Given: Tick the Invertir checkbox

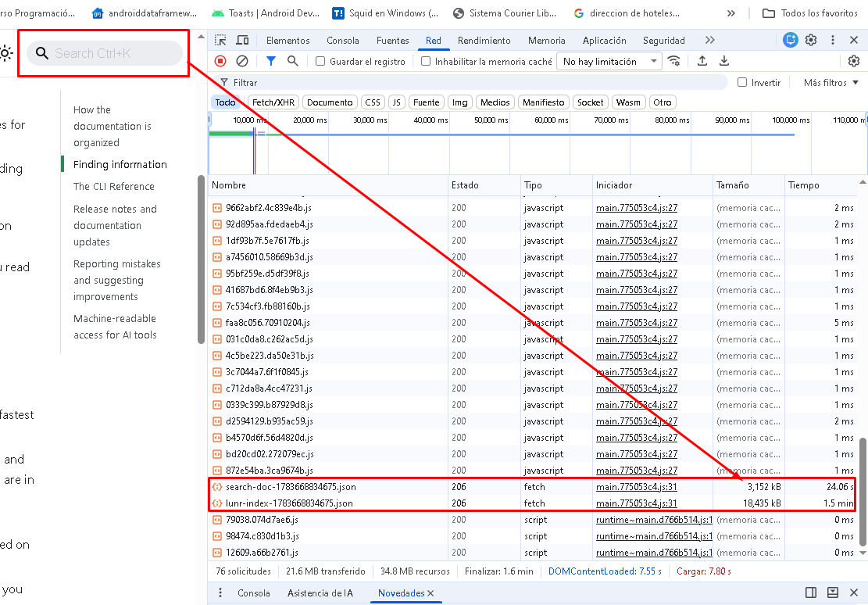Looking at the screenshot, I should pyautogui.click(x=742, y=82).
